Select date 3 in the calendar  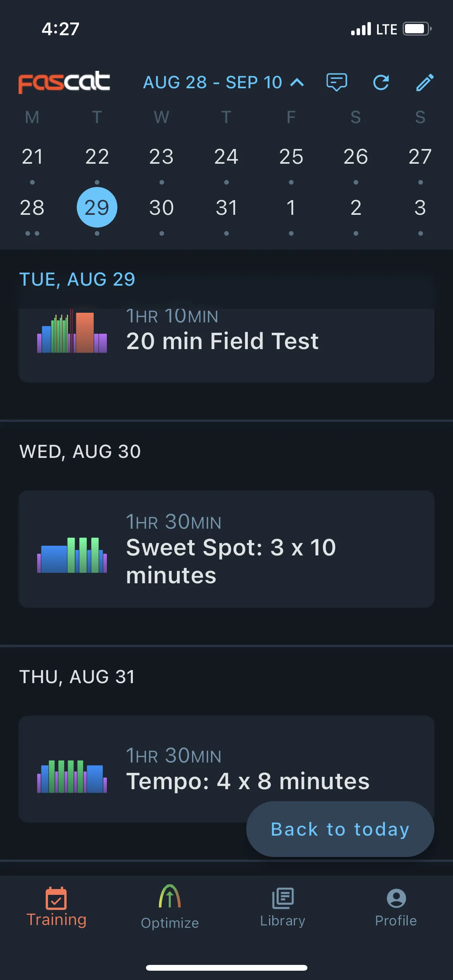[420, 208]
